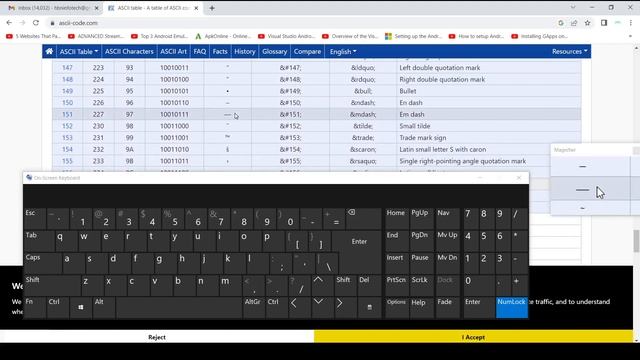
Task: Open the Compare menu item
Action: pos(307,51)
